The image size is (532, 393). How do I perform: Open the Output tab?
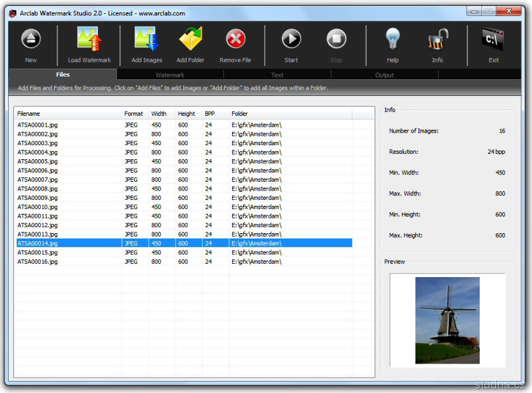(x=385, y=75)
